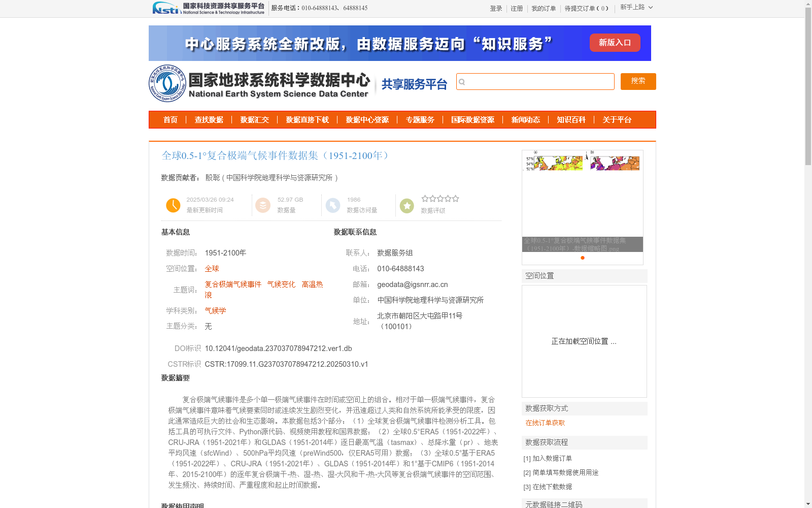Open the 新闻动态 menu item
The width and height of the screenshot is (812, 508).
[526, 120]
